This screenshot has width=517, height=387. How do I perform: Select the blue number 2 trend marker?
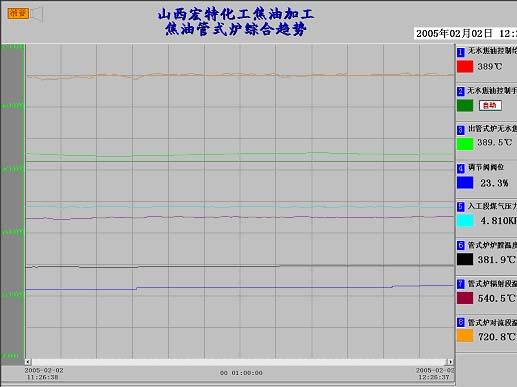coord(461,91)
